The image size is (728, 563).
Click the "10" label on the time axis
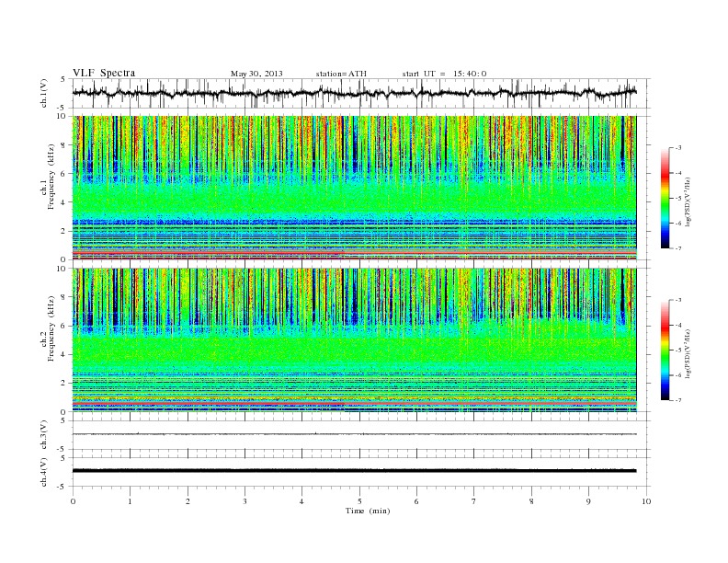[x=646, y=501]
